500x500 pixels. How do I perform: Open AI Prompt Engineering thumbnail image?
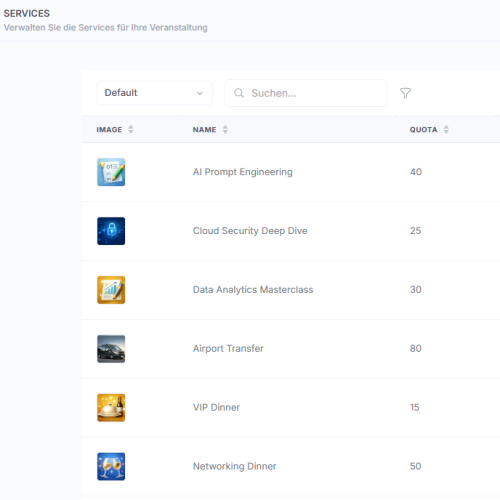coord(111,172)
